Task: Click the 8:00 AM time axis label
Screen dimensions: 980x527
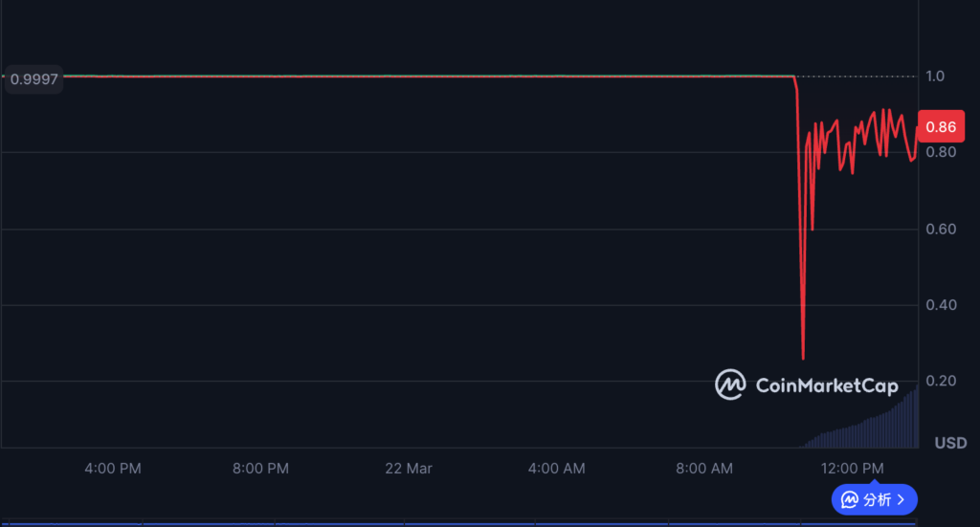Action: pos(704,468)
